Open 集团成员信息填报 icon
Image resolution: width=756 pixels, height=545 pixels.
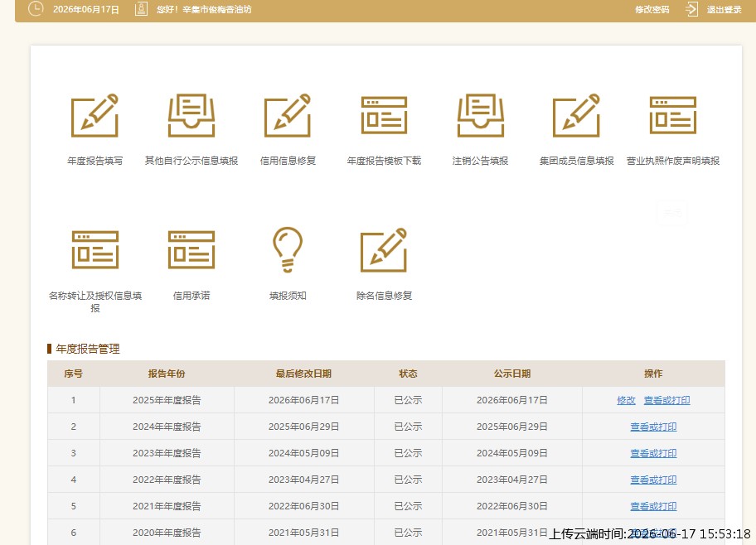(x=576, y=116)
